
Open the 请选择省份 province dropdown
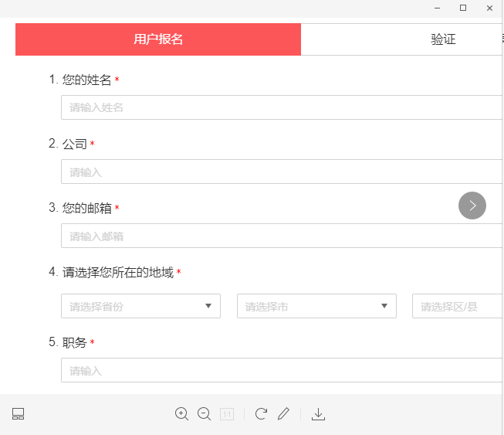click(140, 306)
